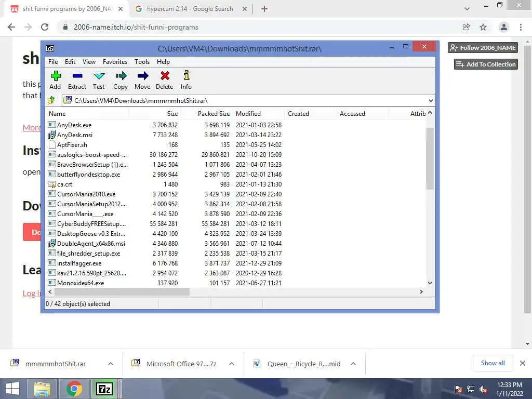Screen dimensions: 532x399
Task: Click the Chrome taskbar icon
Action: (74, 389)
